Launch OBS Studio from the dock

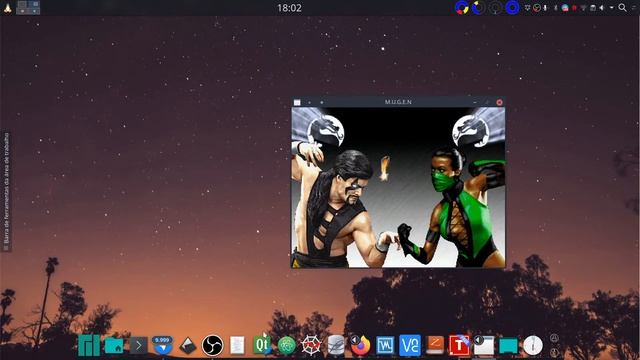[x=212, y=345]
